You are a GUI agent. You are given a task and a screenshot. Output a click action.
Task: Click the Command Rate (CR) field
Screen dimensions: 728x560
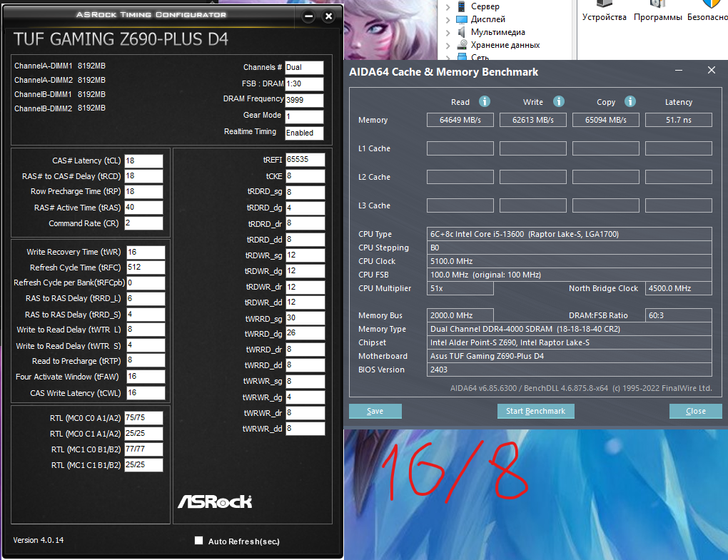coord(144,223)
